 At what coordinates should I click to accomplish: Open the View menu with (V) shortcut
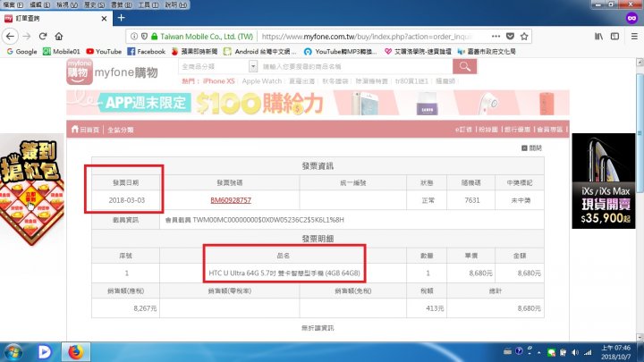click(x=67, y=5)
